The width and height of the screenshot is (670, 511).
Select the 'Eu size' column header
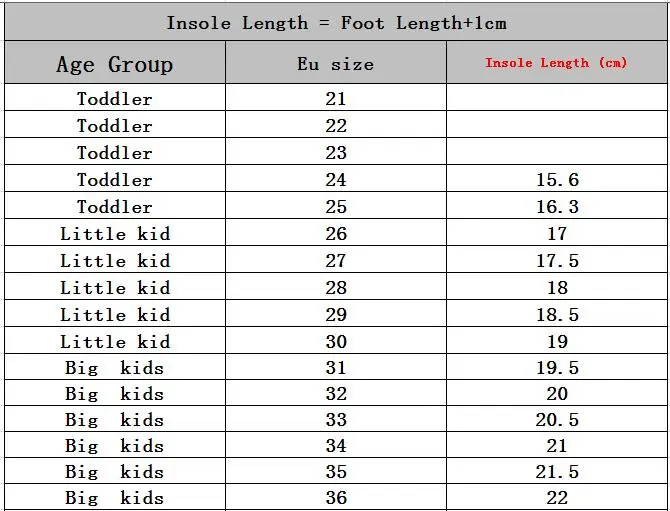pos(336,65)
